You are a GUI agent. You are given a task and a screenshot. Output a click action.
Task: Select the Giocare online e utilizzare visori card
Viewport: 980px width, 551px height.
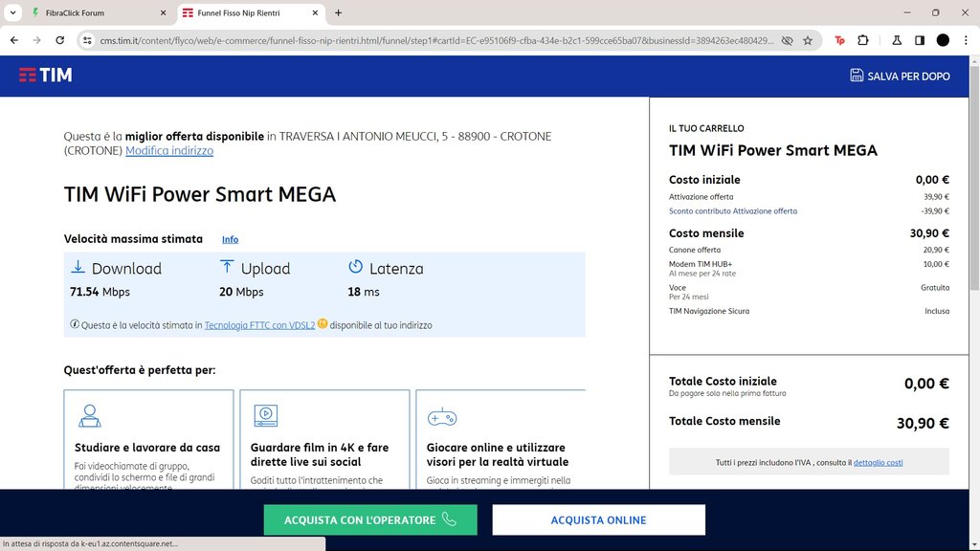tap(501, 440)
